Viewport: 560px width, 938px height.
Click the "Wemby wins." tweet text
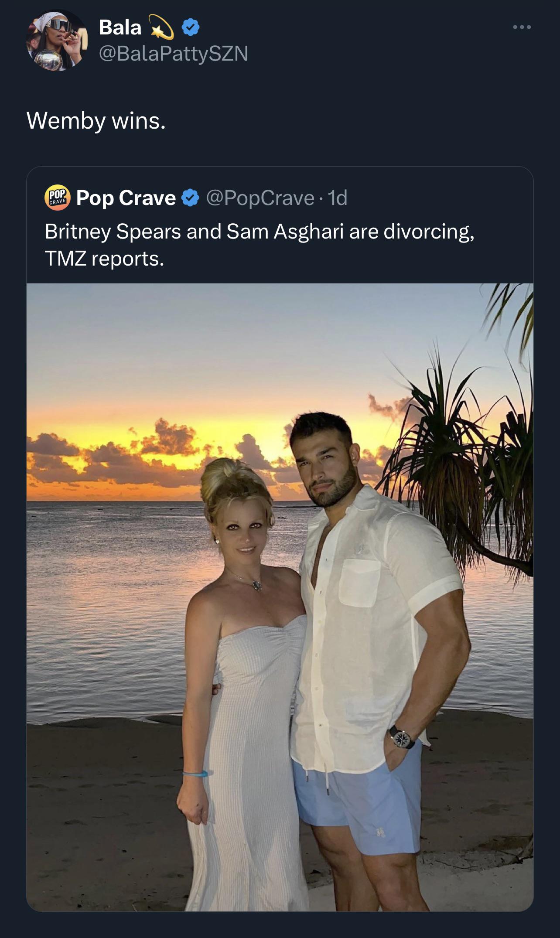(x=96, y=120)
